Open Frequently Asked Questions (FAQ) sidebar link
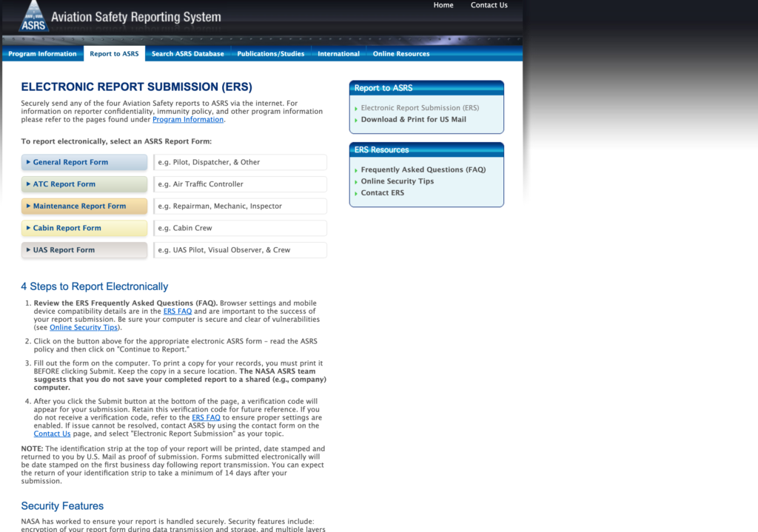 point(423,169)
